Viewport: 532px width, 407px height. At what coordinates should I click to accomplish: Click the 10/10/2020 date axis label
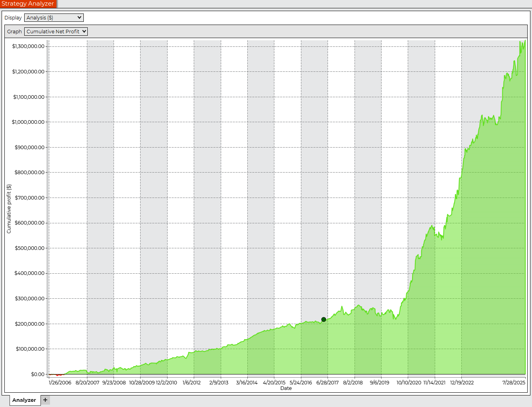click(x=409, y=382)
